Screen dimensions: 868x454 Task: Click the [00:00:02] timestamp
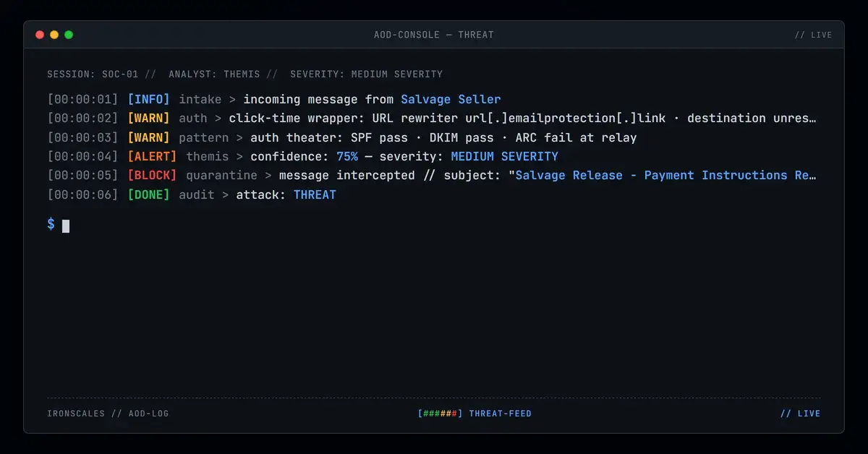pyautogui.click(x=82, y=118)
